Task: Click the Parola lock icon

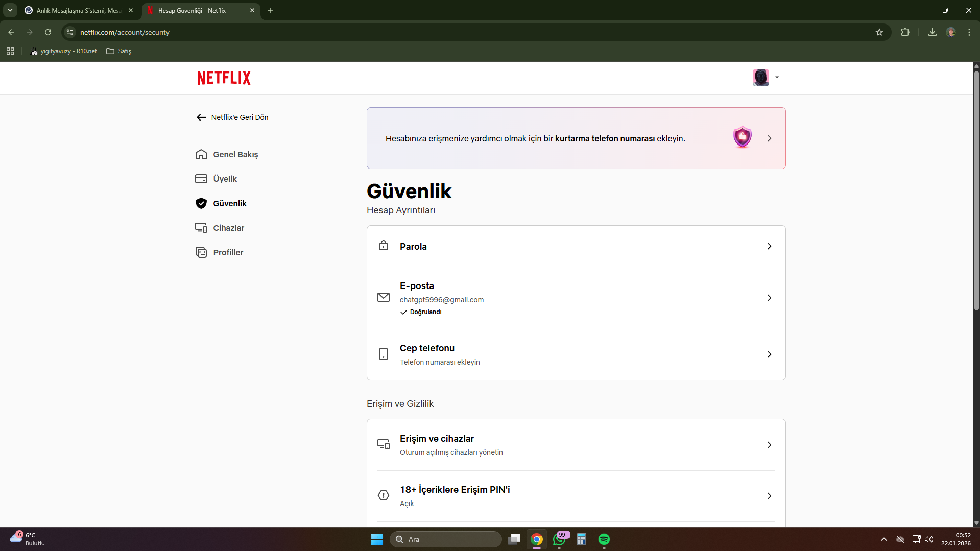Action: [x=384, y=246]
